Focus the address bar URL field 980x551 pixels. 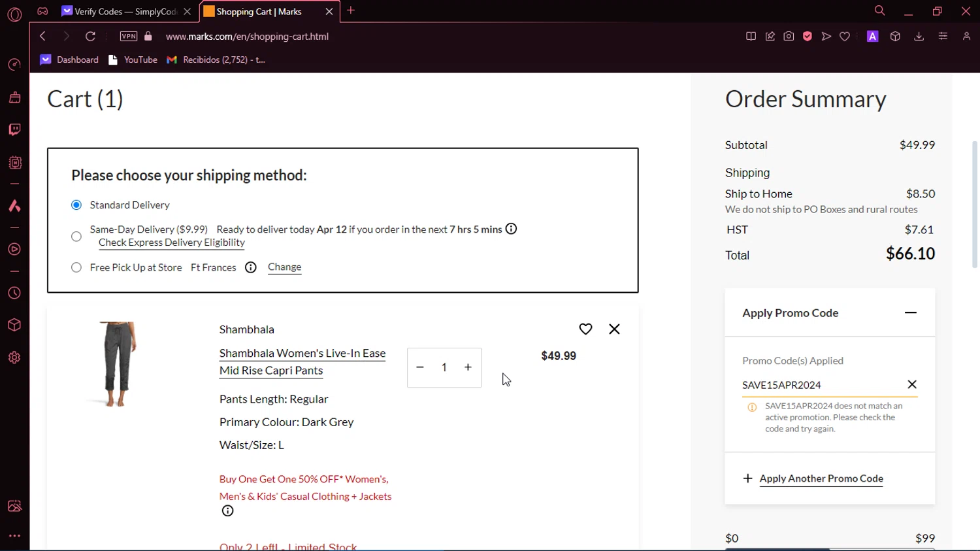pos(247,37)
